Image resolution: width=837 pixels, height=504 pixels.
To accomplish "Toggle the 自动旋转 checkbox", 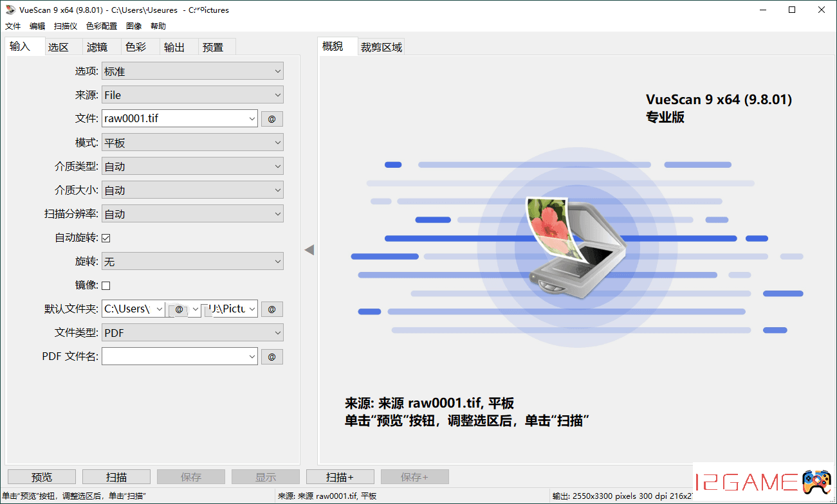I will (x=106, y=238).
